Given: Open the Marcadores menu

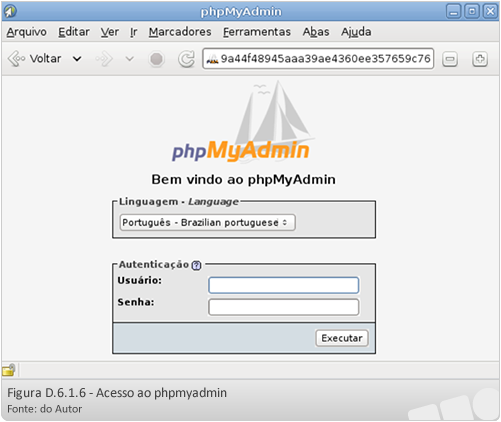Looking at the screenshot, I should (x=180, y=32).
